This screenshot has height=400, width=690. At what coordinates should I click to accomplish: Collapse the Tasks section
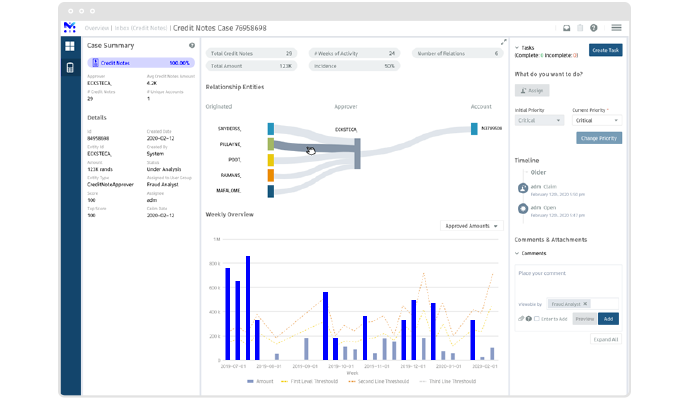click(x=517, y=48)
